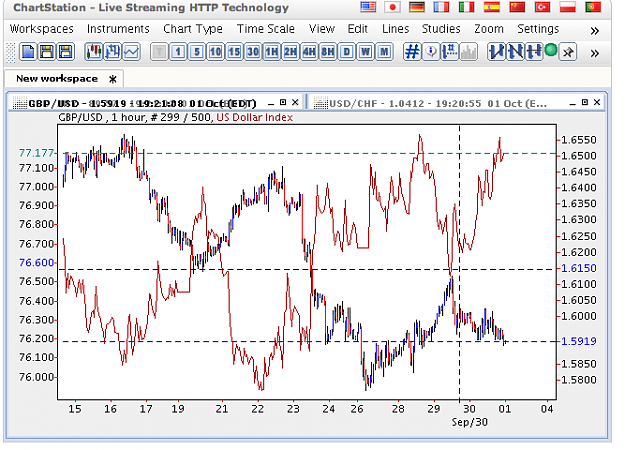Open the View menu
This screenshot has height=450, width=625.
(x=322, y=29)
